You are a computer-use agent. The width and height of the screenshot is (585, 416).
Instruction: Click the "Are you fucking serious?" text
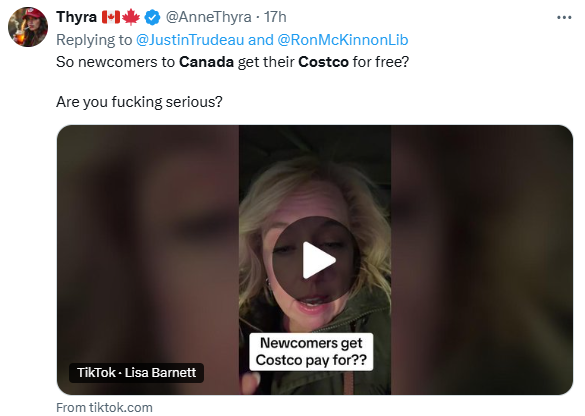click(139, 102)
